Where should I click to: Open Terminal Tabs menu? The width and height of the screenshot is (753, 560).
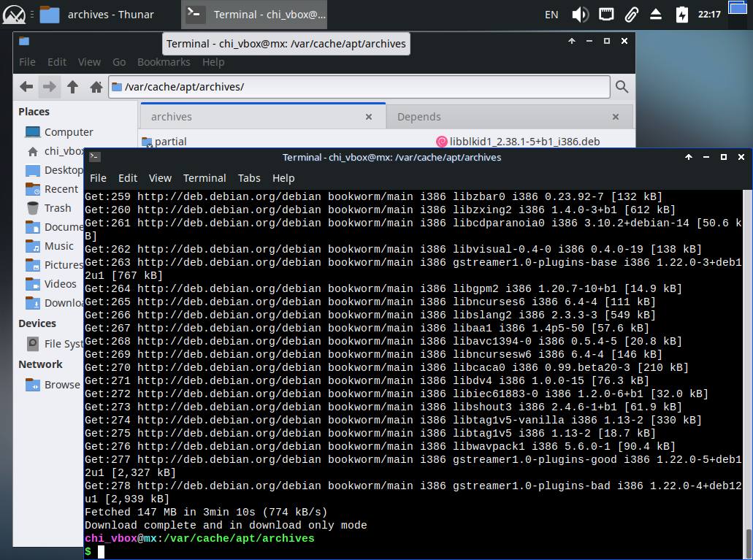[x=249, y=178]
